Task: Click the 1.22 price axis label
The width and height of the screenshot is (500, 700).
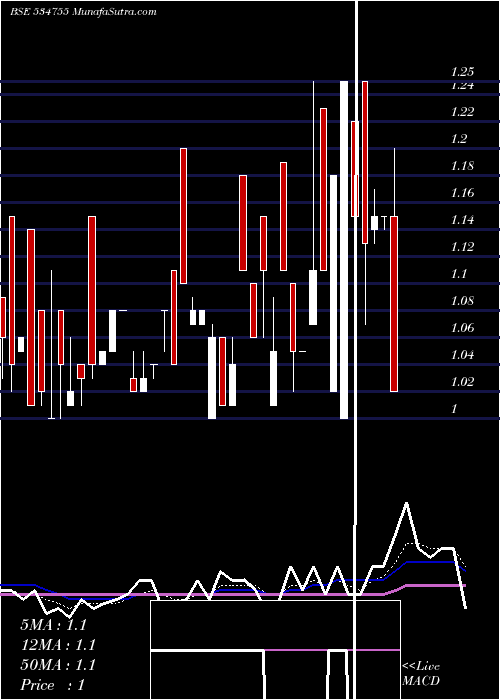Action: coord(462,112)
